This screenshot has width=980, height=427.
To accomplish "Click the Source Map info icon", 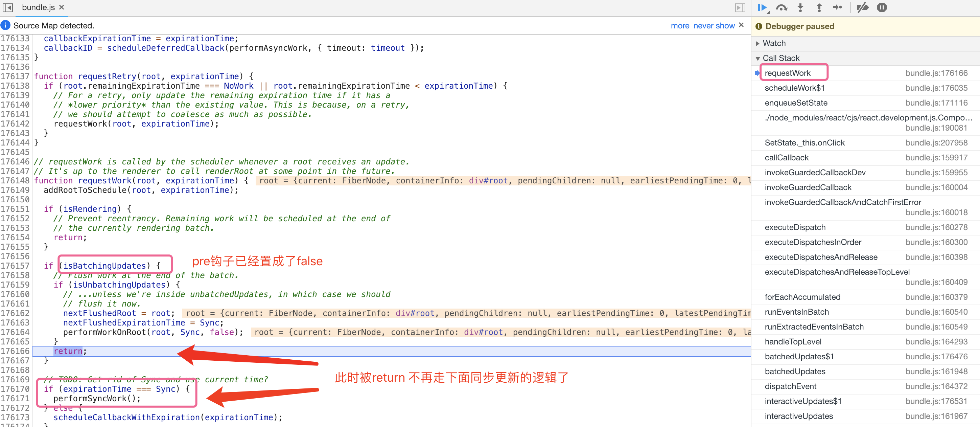I will 5,25.
